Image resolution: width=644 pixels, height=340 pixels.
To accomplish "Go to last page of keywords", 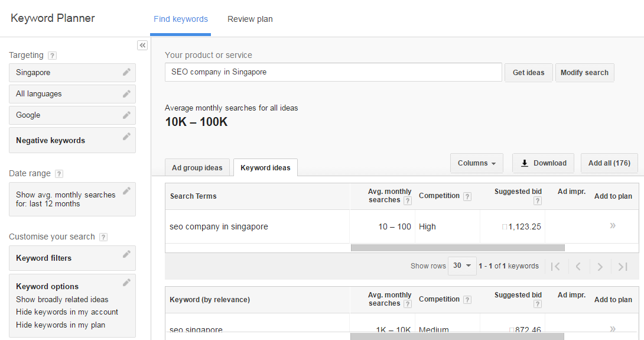I will point(623,267).
